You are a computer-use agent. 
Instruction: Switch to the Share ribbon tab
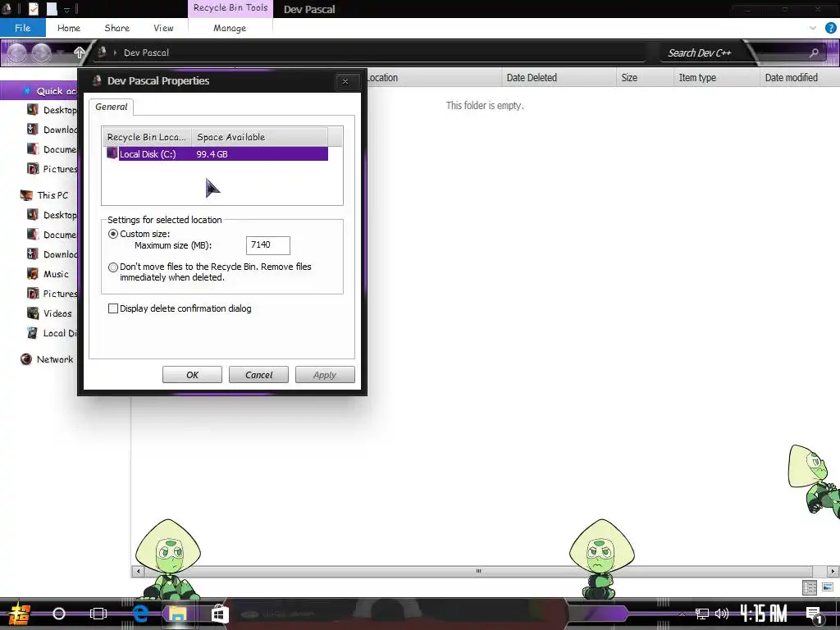tap(116, 28)
